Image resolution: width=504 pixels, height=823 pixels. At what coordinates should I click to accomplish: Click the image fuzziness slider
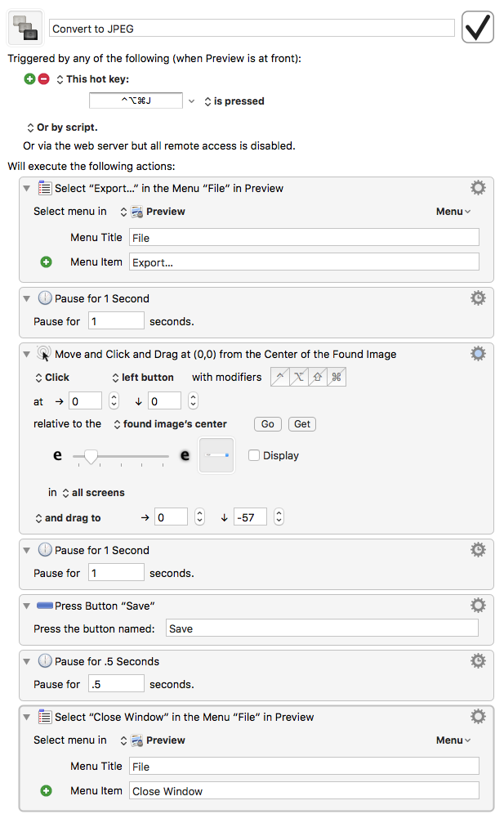tap(121, 456)
